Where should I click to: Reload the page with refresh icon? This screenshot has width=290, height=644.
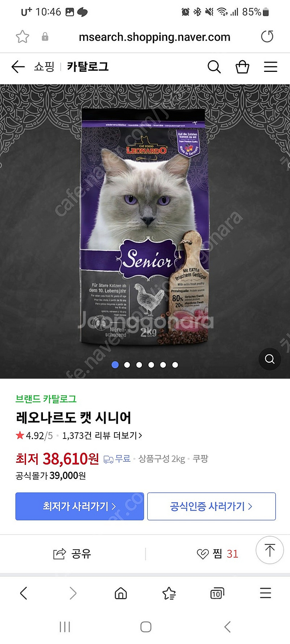(x=267, y=37)
